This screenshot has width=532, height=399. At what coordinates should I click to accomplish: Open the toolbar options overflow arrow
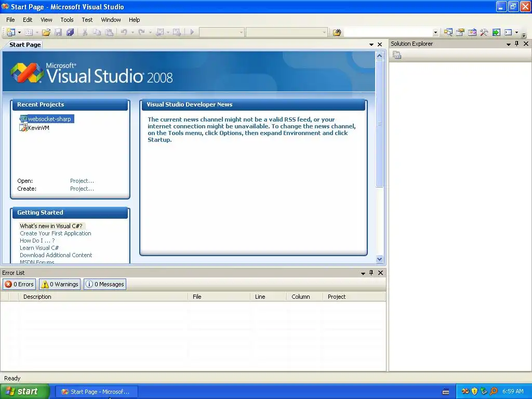click(524, 34)
